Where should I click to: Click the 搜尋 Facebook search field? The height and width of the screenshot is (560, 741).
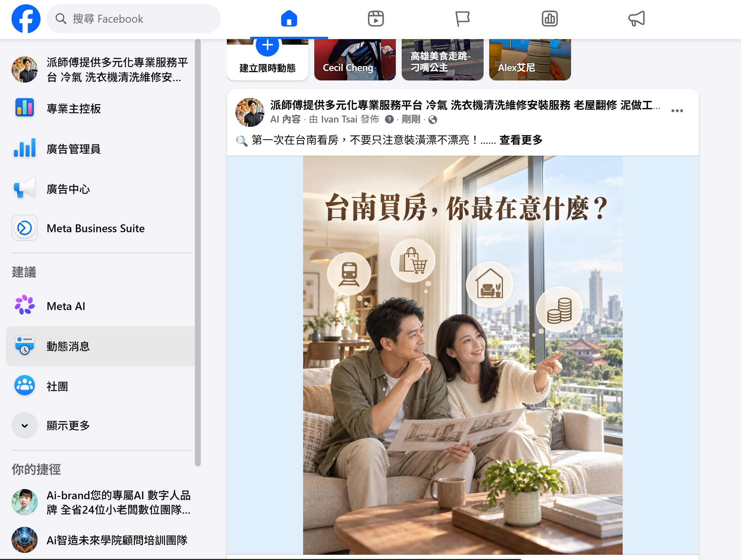[x=133, y=19]
